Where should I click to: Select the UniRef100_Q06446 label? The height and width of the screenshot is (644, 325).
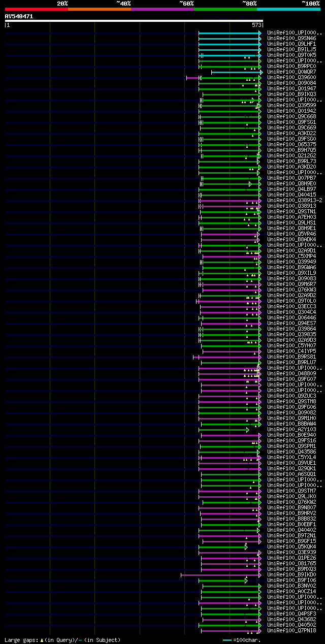point(291,317)
